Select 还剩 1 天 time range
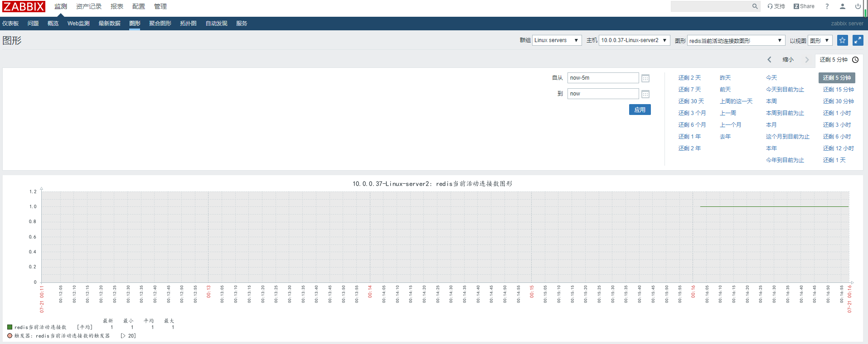The image size is (868, 344). pos(834,160)
